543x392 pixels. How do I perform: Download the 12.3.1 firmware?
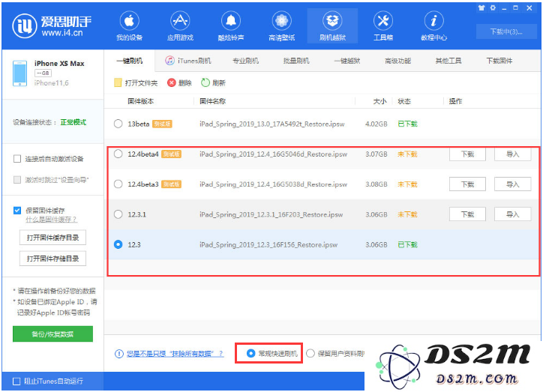coord(467,214)
